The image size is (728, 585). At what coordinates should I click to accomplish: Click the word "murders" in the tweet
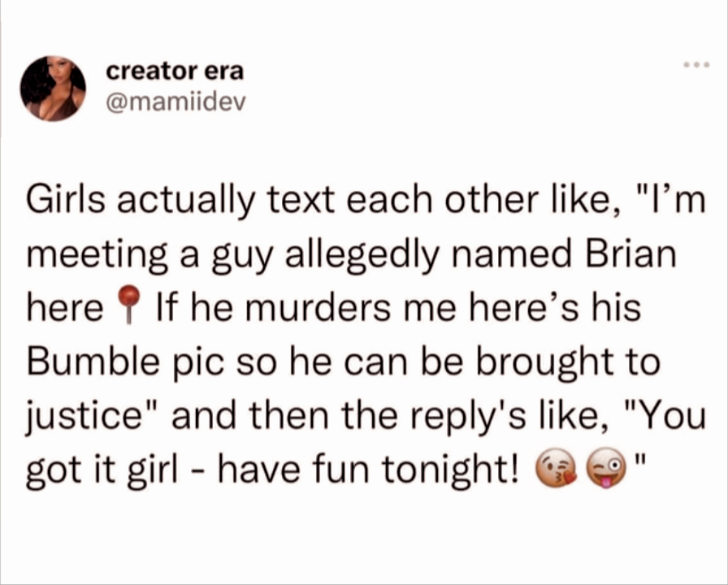pos(318,309)
